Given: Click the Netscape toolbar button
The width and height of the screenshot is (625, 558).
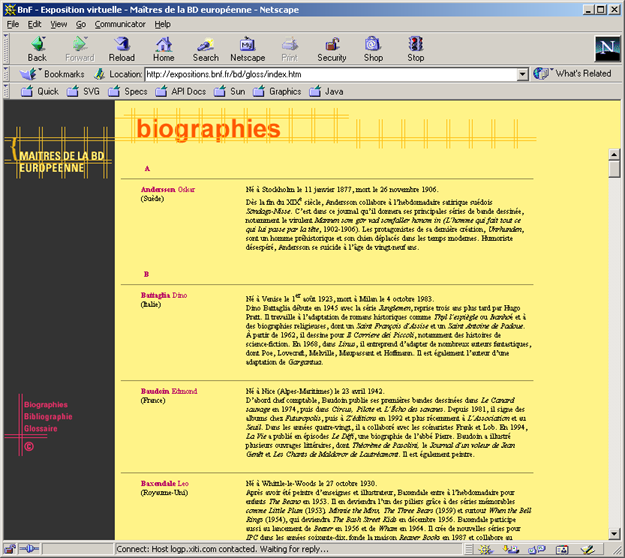Looking at the screenshot, I should pos(247,43).
